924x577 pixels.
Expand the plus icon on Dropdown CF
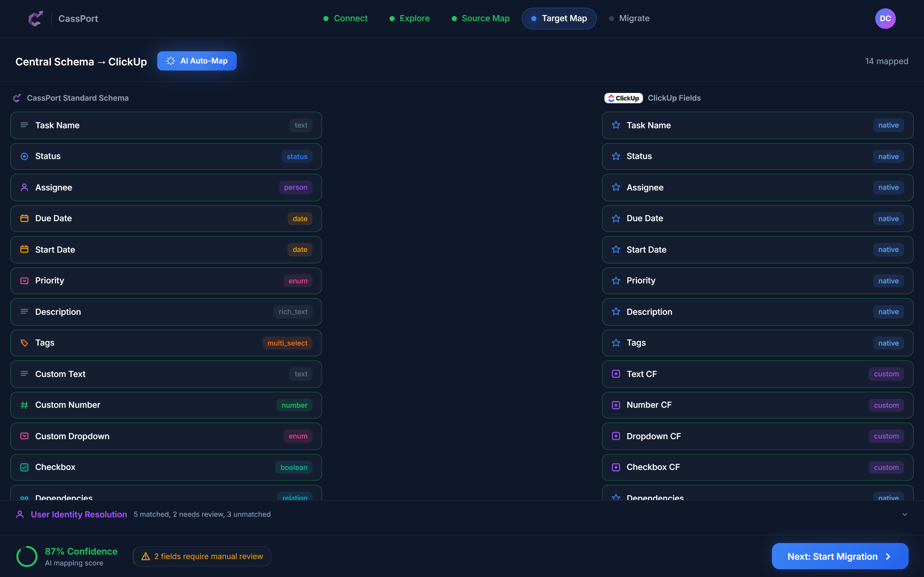tap(616, 436)
